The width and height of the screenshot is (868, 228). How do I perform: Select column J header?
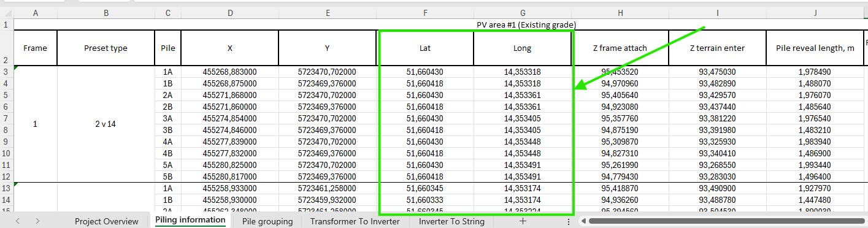point(815,13)
